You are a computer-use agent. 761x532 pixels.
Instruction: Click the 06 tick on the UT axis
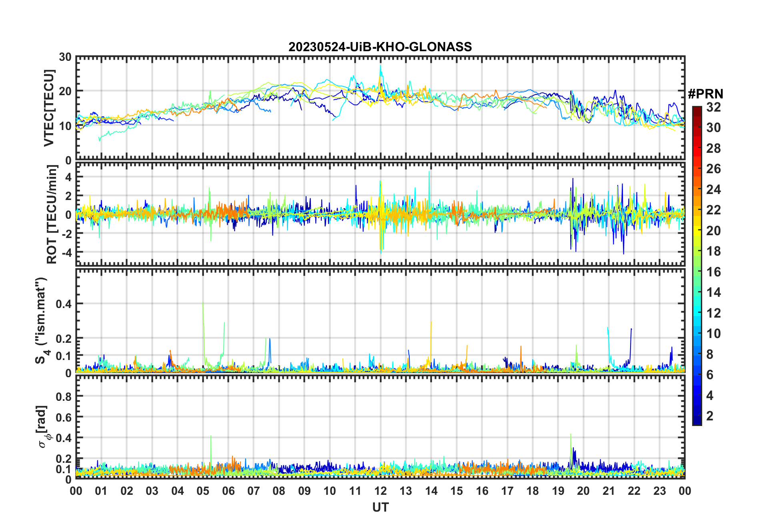[228, 491]
